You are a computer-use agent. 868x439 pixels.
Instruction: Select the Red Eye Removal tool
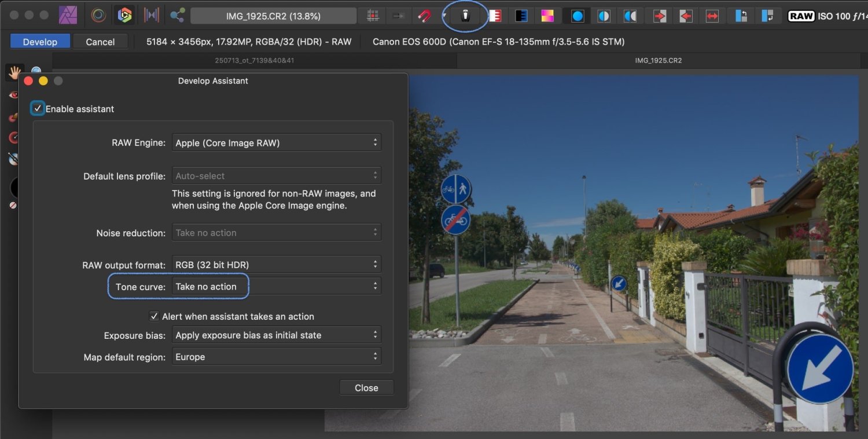coord(14,95)
